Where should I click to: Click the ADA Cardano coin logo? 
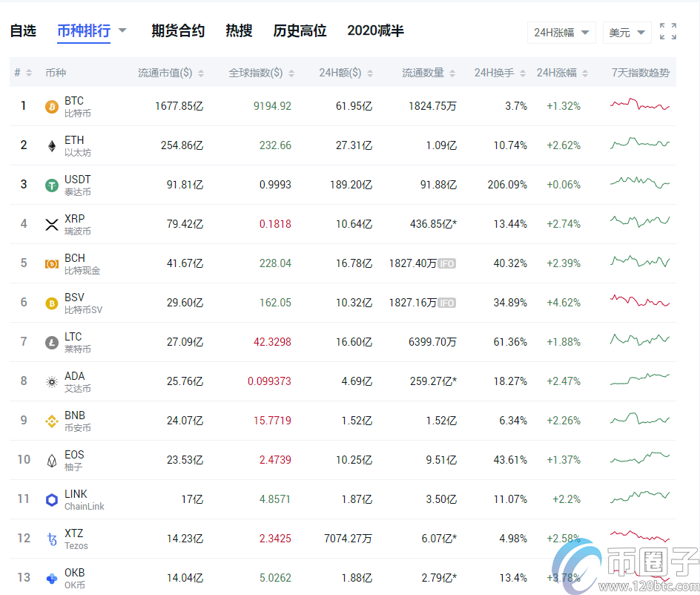pos(52,382)
